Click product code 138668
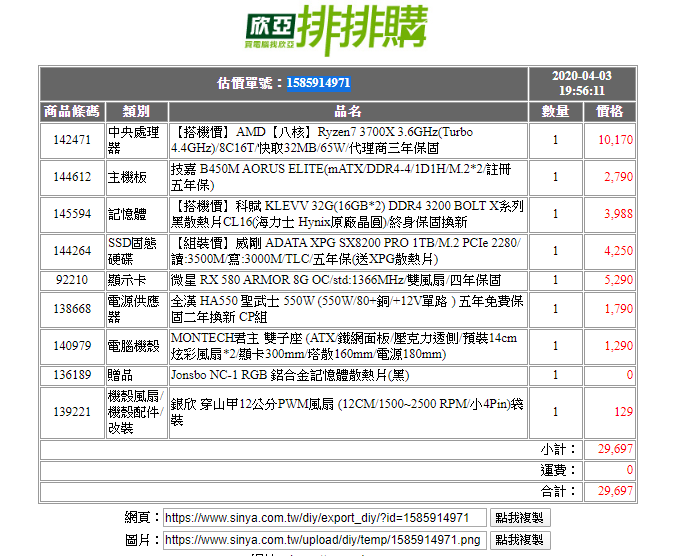 tap(72, 309)
